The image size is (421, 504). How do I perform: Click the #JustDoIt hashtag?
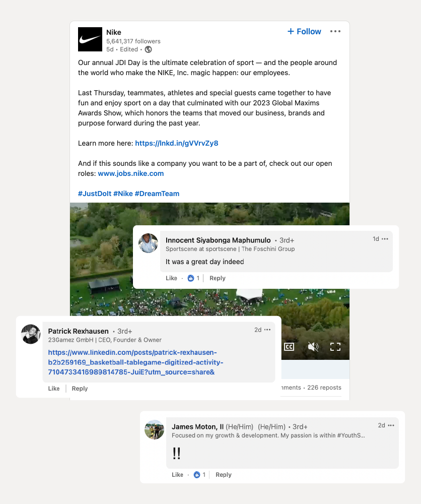(95, 194)
